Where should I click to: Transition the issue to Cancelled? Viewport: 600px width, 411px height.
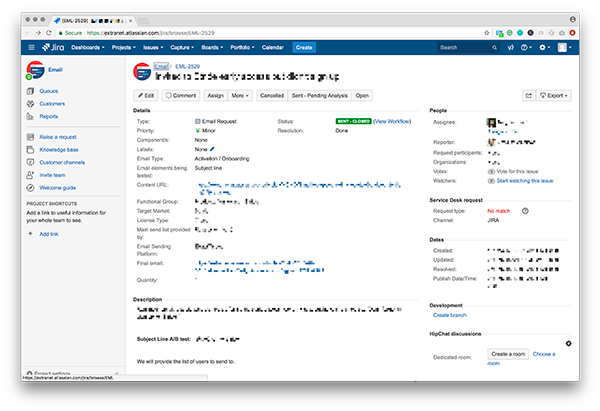point(272,96)
